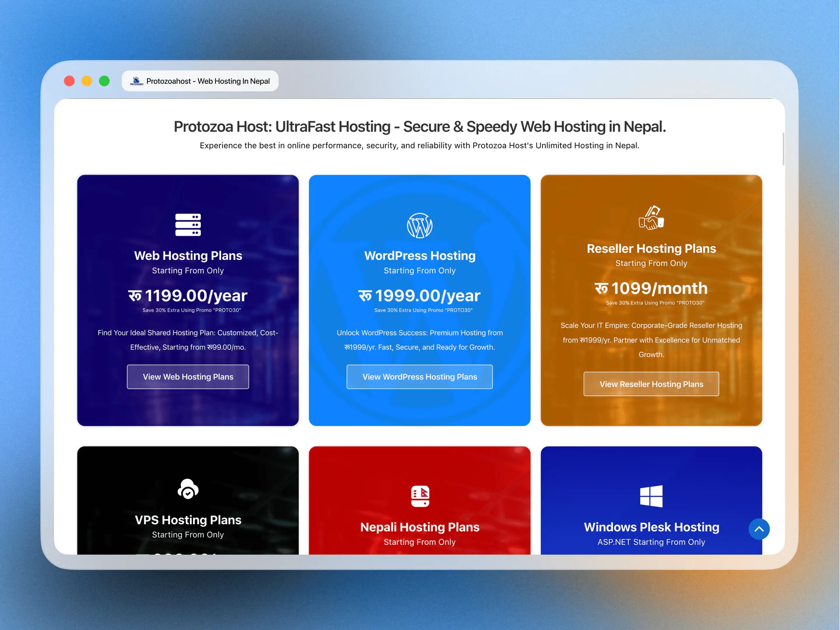Click the Nepal flag server icon
Image resolution: width=840 pixels, height=630 pixels.
(420, 496)
